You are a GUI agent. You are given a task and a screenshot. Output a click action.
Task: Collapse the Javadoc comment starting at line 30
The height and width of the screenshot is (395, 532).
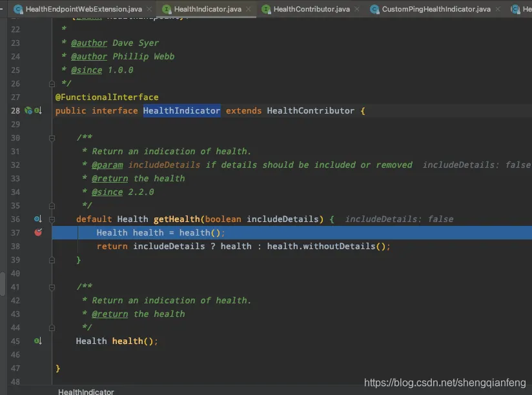pyautogui.click(x=52, y=138)
